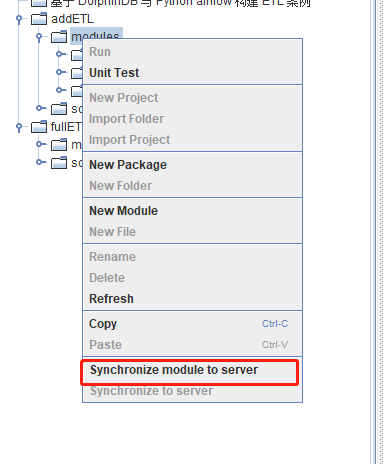Select the fullETL tree label

pyautogui.click(x=66, y=127)
